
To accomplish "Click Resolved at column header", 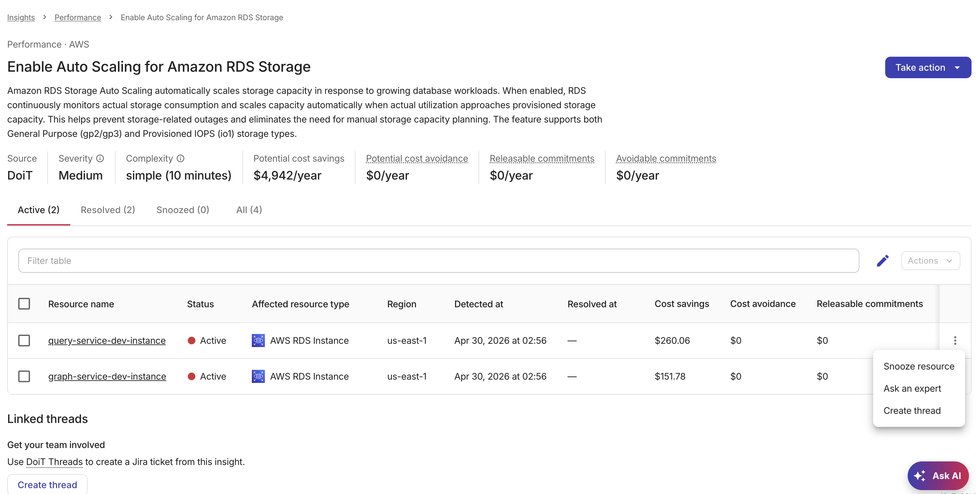I will coord(592,304).
